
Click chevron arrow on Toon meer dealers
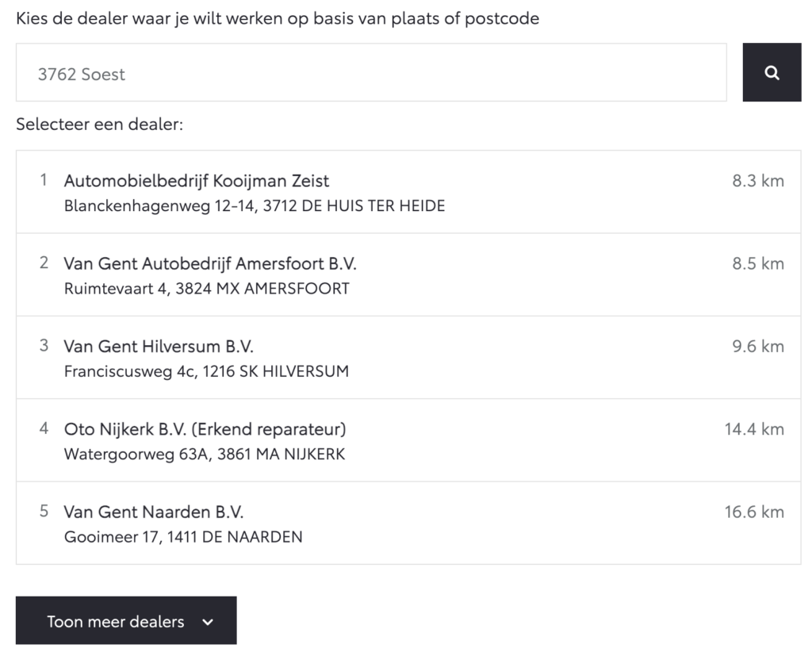pos(208,623)
